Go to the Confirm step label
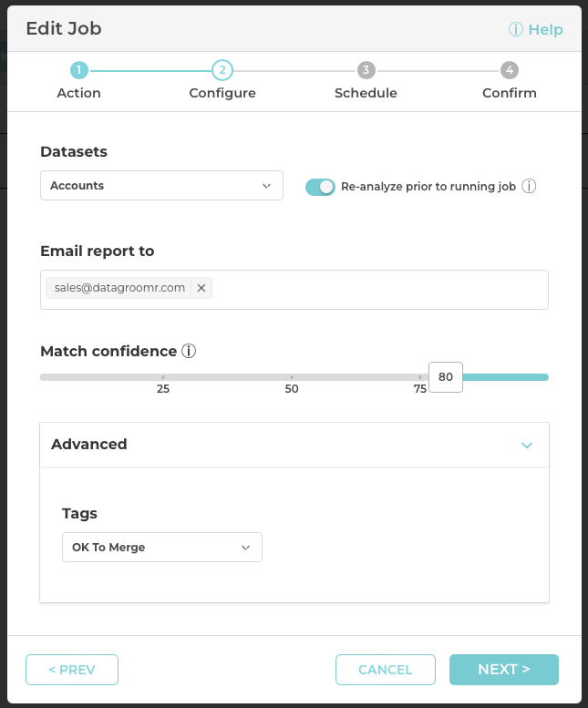The image size is (588, 708). tap(510, 93)
